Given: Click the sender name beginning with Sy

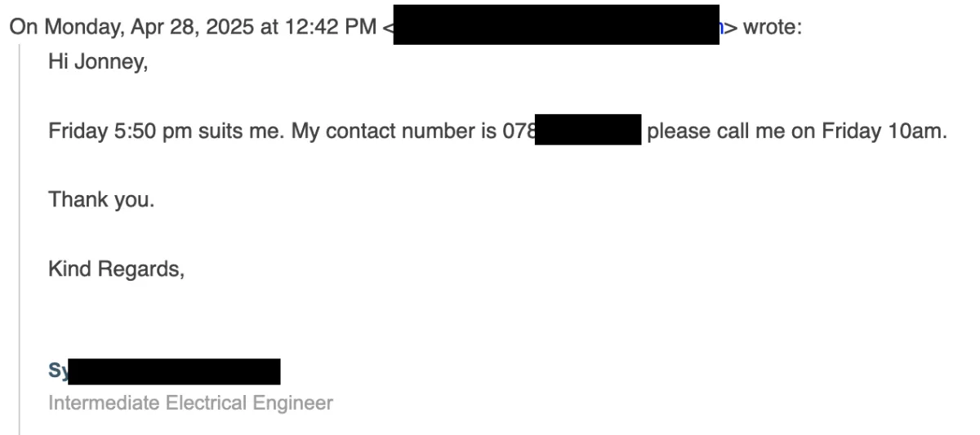Looking at the screenshot, I should pyautogui.click(x=164, y=371).
